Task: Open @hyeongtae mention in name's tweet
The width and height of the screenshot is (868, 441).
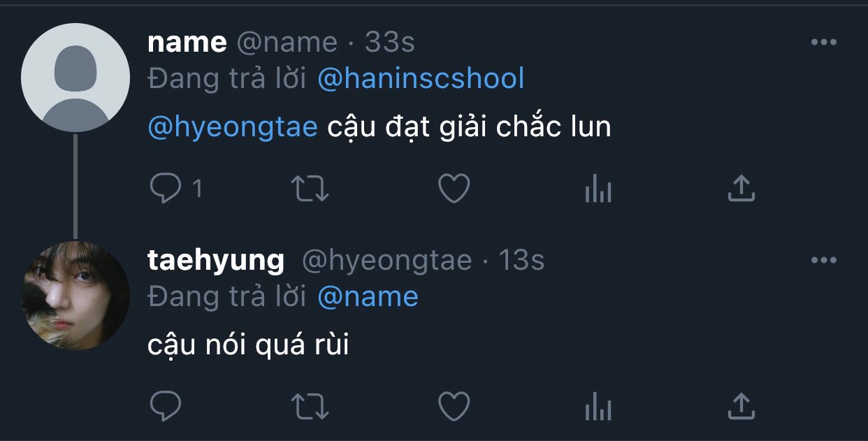Action: pos(233,128)
